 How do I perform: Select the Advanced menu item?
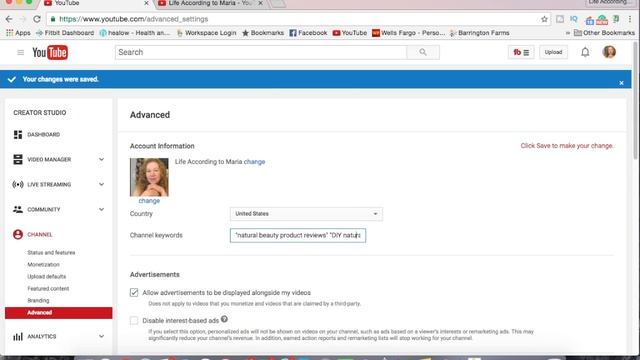(x=58, y=313)
